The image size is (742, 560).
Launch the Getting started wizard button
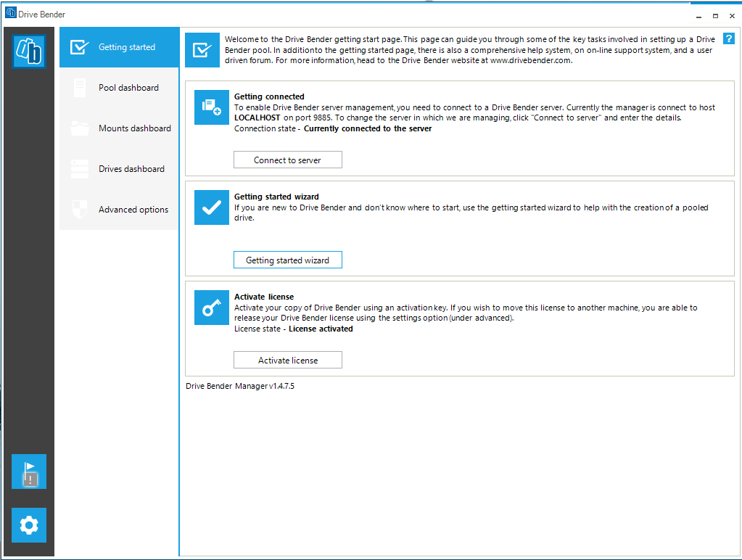[288, 260]
